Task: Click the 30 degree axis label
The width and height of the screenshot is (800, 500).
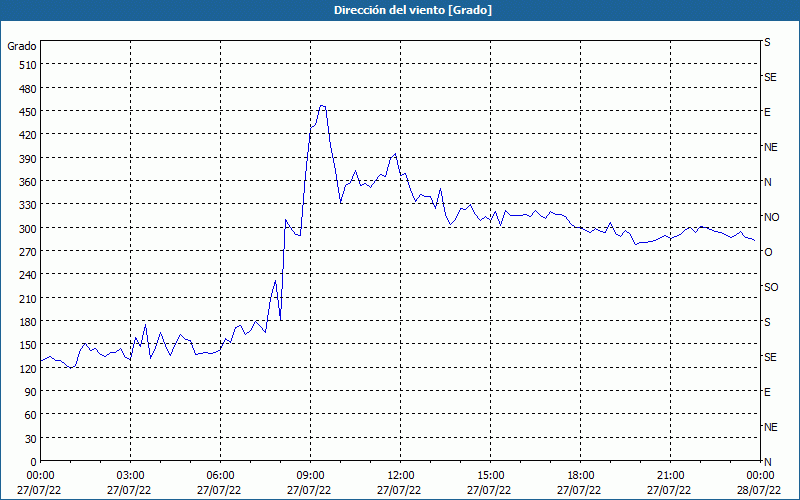Action: point(31,439)
